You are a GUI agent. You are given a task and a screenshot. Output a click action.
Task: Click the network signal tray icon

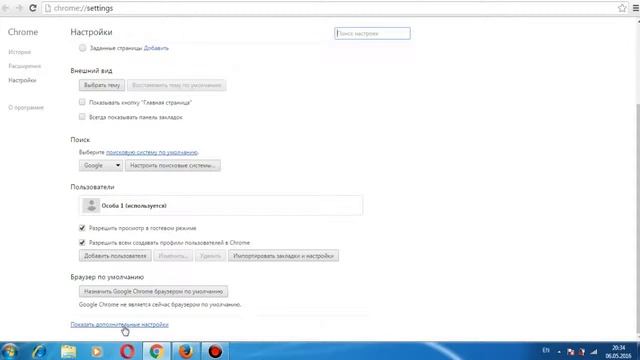[594, 351]
